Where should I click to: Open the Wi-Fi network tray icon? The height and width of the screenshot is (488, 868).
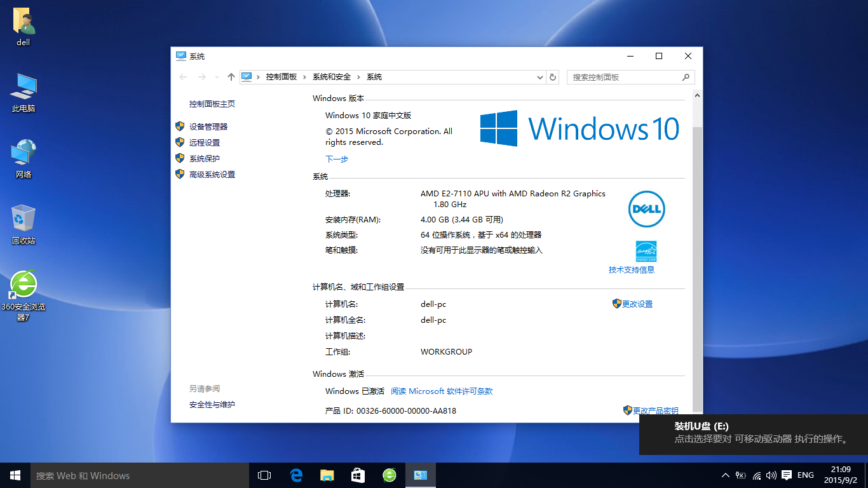pos(756,475)
